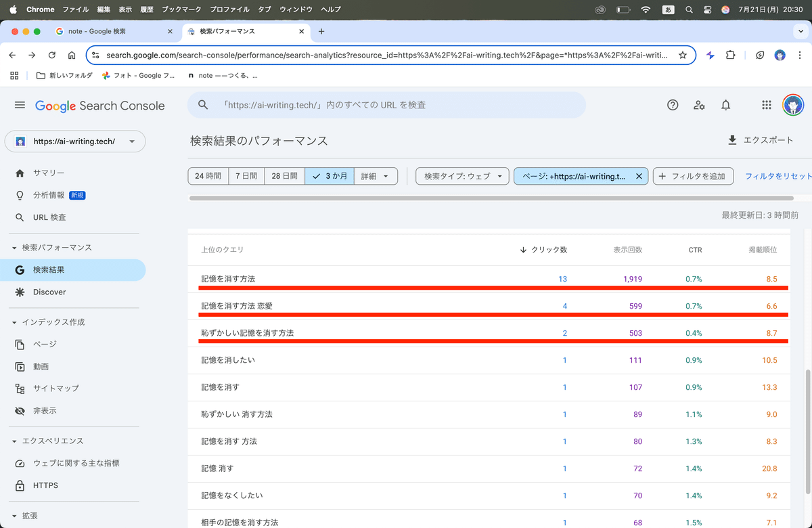
Task: Open the Apple menu
Action: 12,9
